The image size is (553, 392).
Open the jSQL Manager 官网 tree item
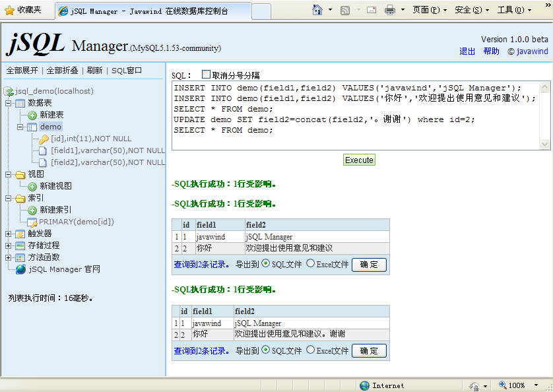coord(65,269)
